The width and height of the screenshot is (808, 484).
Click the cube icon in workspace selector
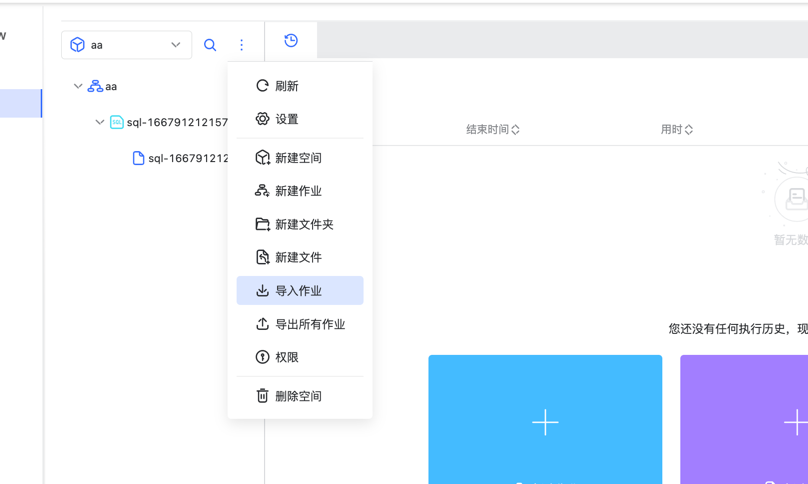(x=77, y=45)
